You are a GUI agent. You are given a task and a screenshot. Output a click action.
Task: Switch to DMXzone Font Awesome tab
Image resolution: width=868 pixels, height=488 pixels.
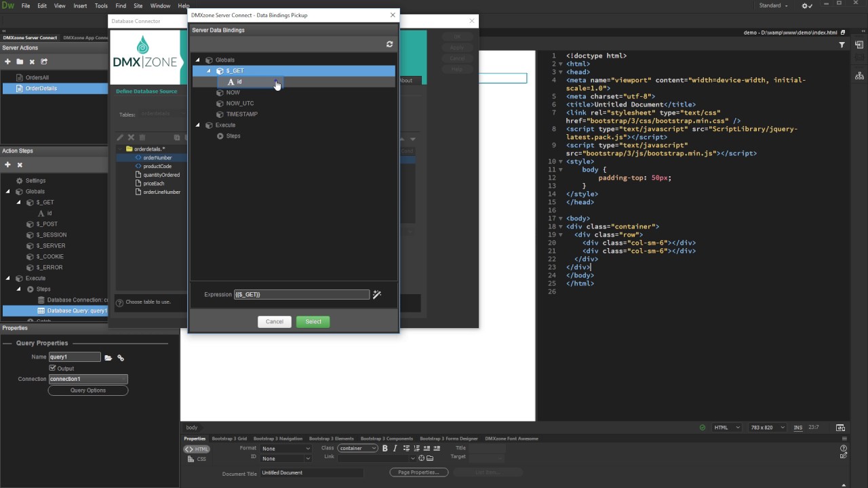pyautogui.click(x=511, y=439)
